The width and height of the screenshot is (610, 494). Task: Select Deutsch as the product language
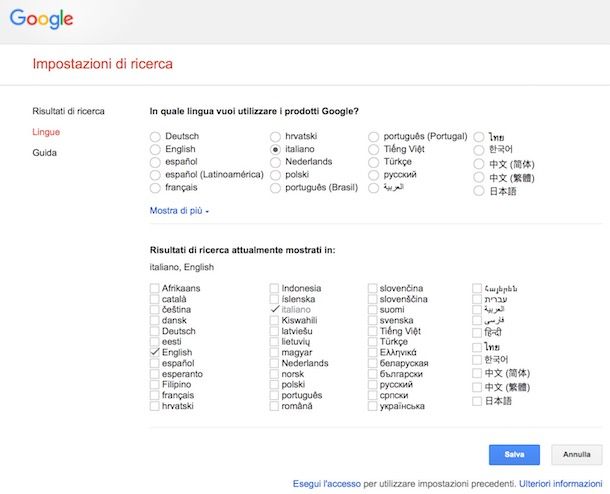[x=155, y=137]
